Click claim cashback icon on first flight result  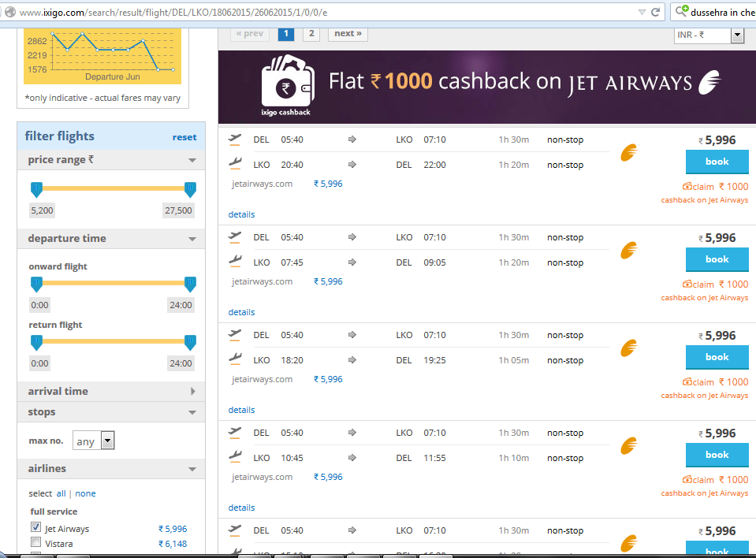[x=687, y=186]
